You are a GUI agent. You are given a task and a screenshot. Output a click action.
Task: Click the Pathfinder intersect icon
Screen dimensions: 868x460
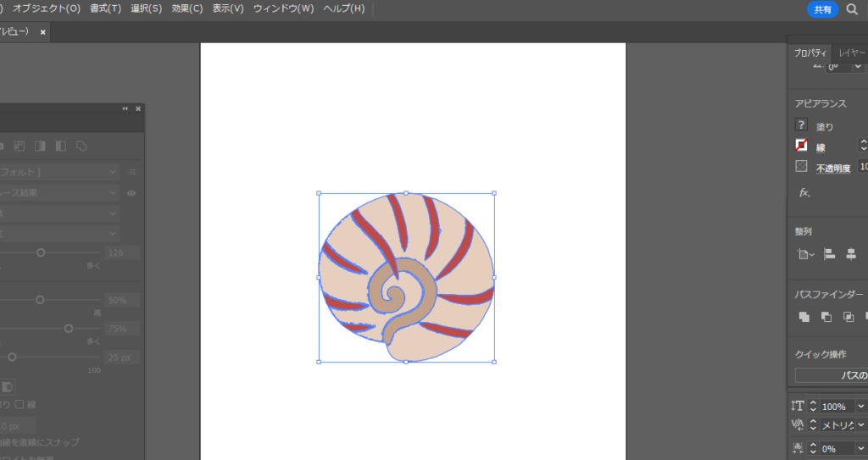point(849,317)
